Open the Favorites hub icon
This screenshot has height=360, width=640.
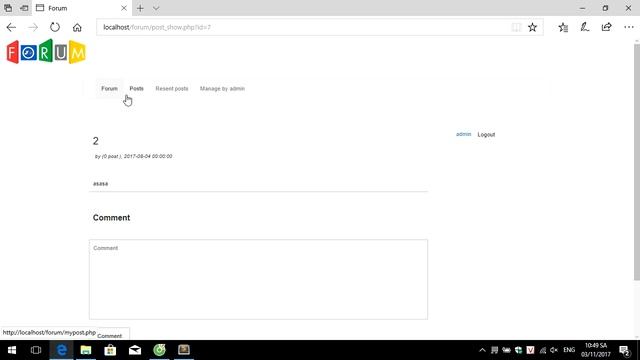[x=563, y=27]
